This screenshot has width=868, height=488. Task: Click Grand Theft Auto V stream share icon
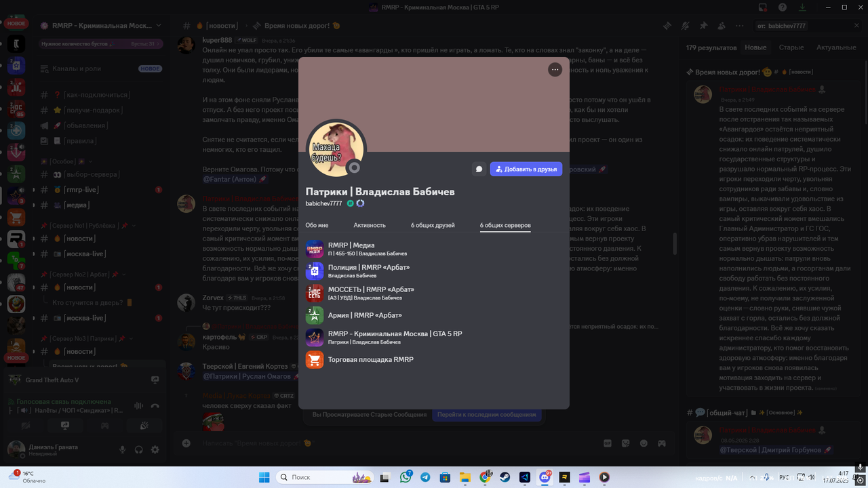[155, 380]
